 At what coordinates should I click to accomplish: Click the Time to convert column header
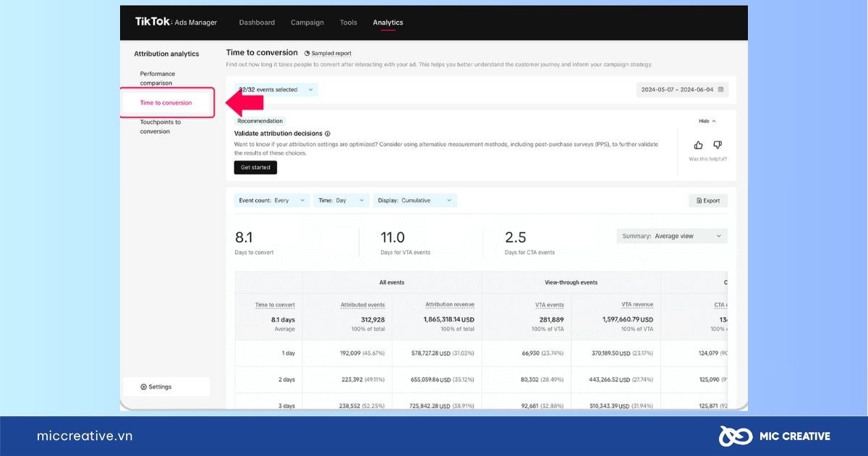pyautogui.click(x=275, y=305)
